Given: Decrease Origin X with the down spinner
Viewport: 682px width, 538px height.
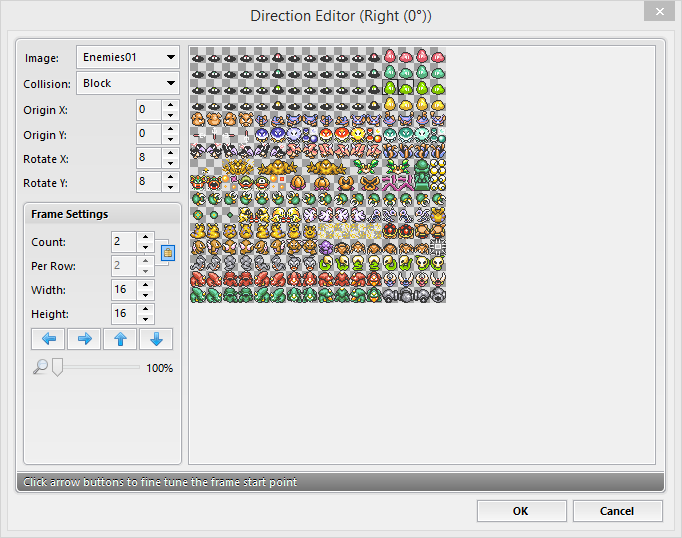Looking at the screenshot, I should pos(170,115).
